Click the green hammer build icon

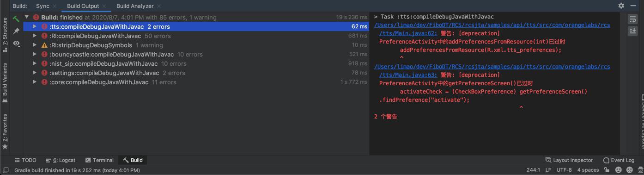16,19
